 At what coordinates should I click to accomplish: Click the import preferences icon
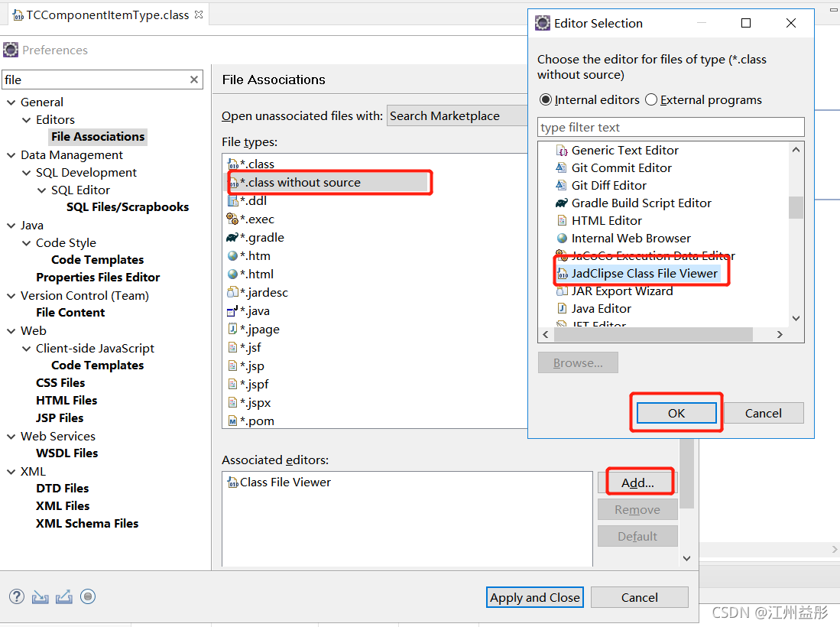point(41,596)
